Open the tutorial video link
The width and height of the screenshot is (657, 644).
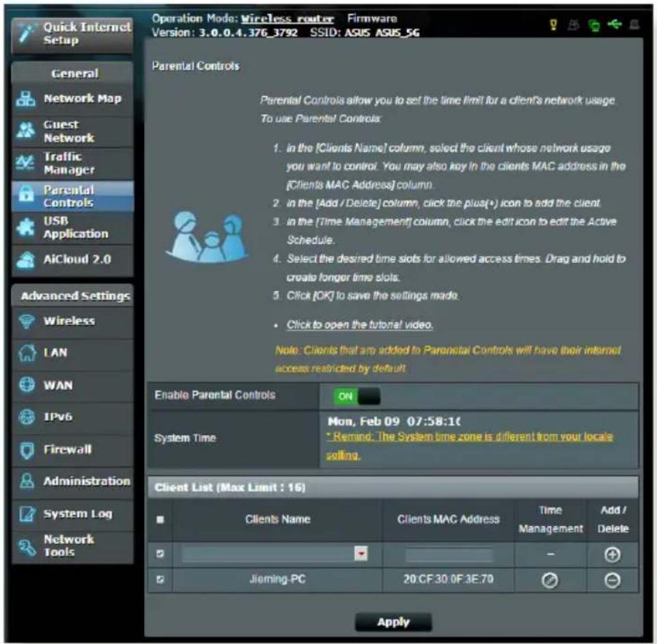360,324
